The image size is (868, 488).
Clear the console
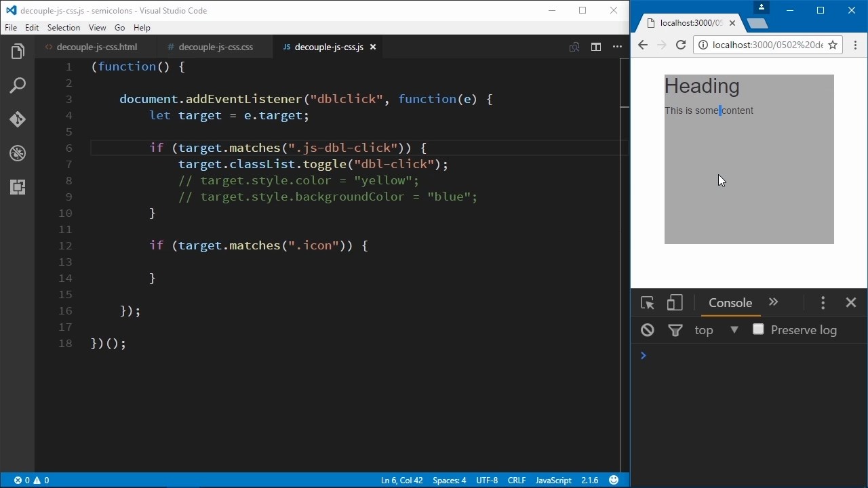coord(648,330)
